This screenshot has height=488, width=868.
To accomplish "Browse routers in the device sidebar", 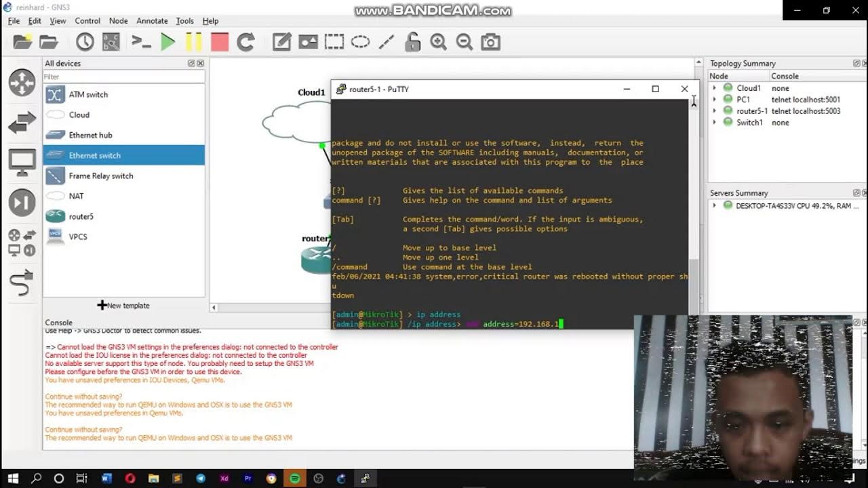I will pos(22,83).
